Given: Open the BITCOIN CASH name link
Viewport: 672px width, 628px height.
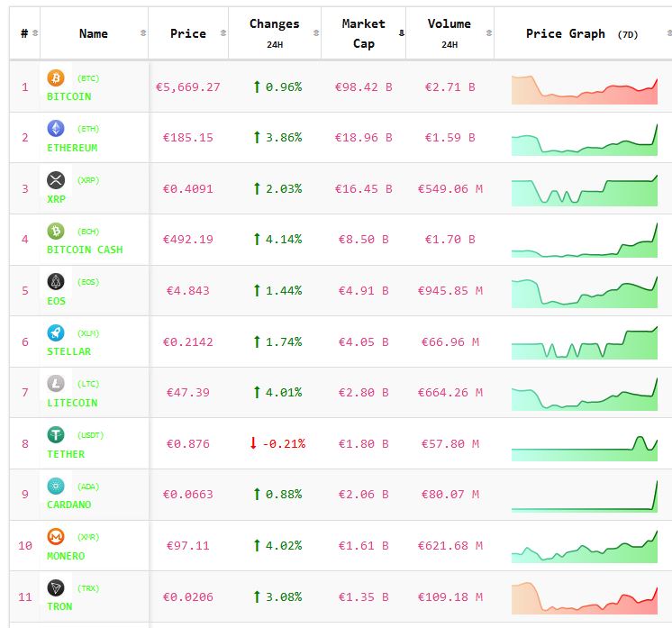Looking at the screenshot, I should tap(85, 250).
